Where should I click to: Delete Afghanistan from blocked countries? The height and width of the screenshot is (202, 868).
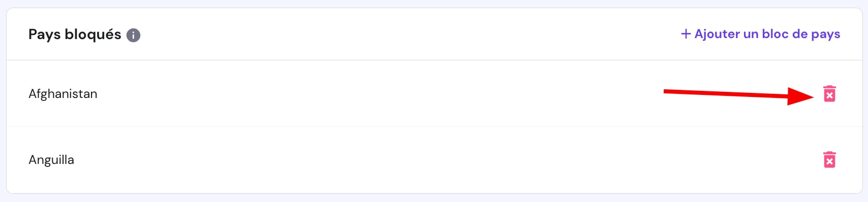click(829, 94)
